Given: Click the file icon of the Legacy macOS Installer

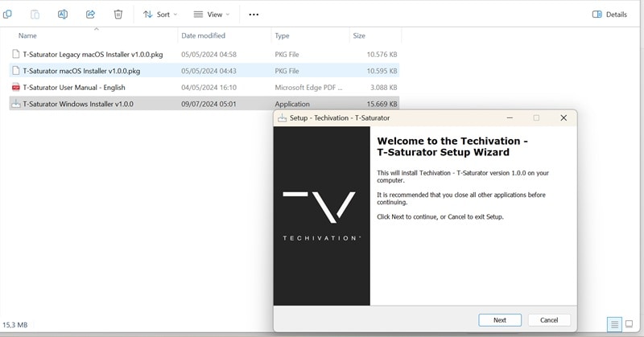Looking at the screenshot, I should click(x=15, y=54).
